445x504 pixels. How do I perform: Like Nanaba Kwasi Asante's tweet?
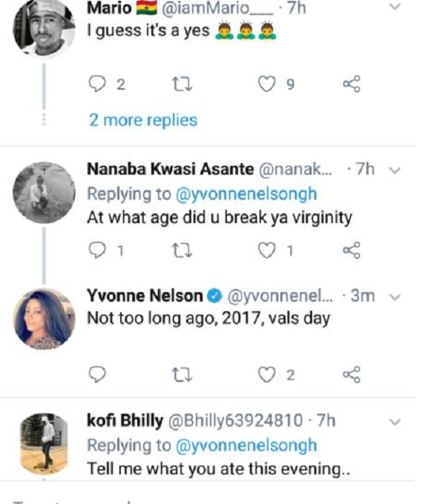coord(267,251)
